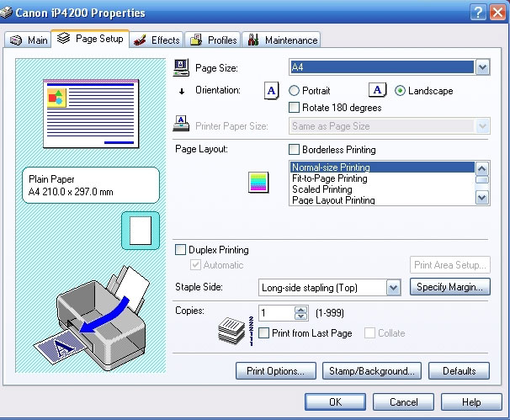Select Fit-to-Page Printing in layout list

click(382, 178)
